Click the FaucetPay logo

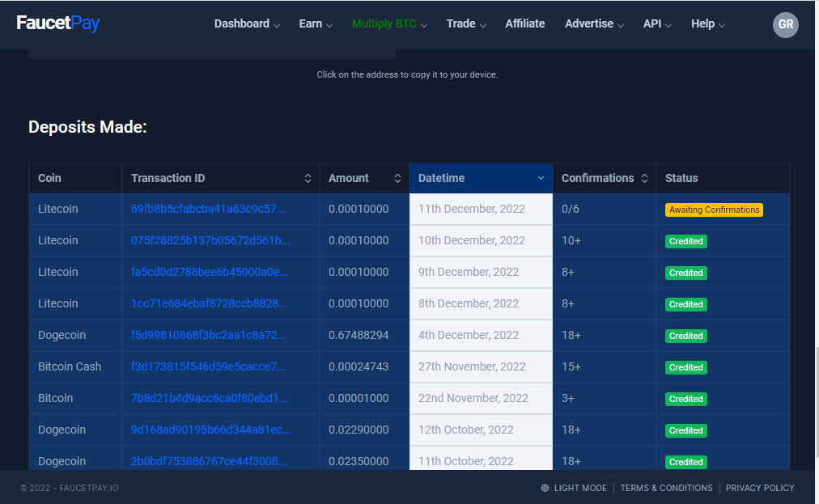tap(58, 23)
